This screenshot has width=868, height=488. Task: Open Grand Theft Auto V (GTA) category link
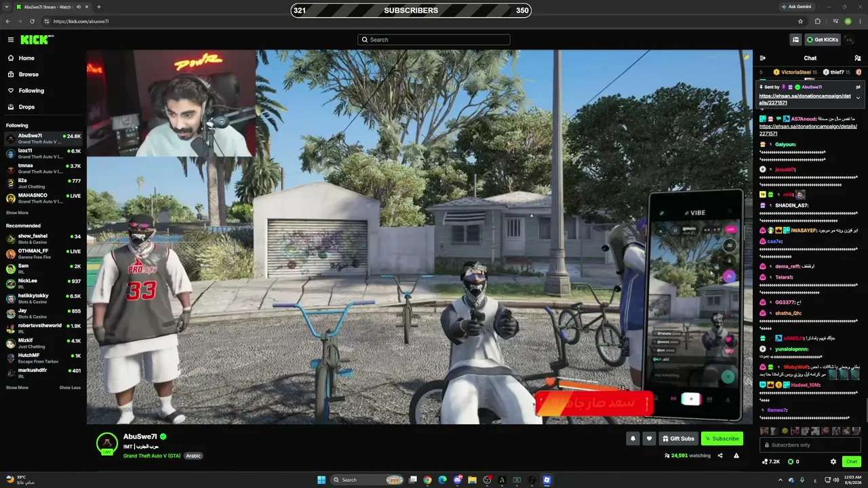tap(152, 456)
